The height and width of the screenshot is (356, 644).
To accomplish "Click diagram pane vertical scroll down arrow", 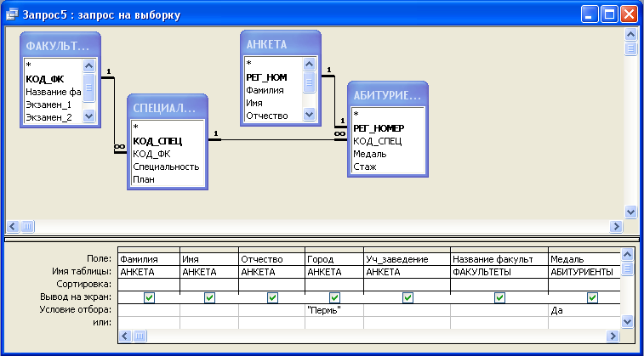I will 630,212.
